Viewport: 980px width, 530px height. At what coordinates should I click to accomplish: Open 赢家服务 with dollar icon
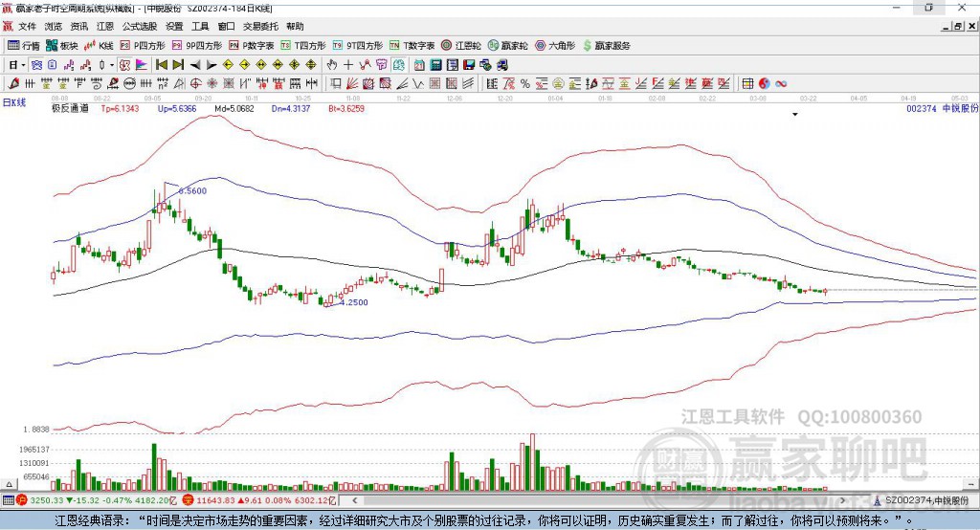click(x=607, y=46)
